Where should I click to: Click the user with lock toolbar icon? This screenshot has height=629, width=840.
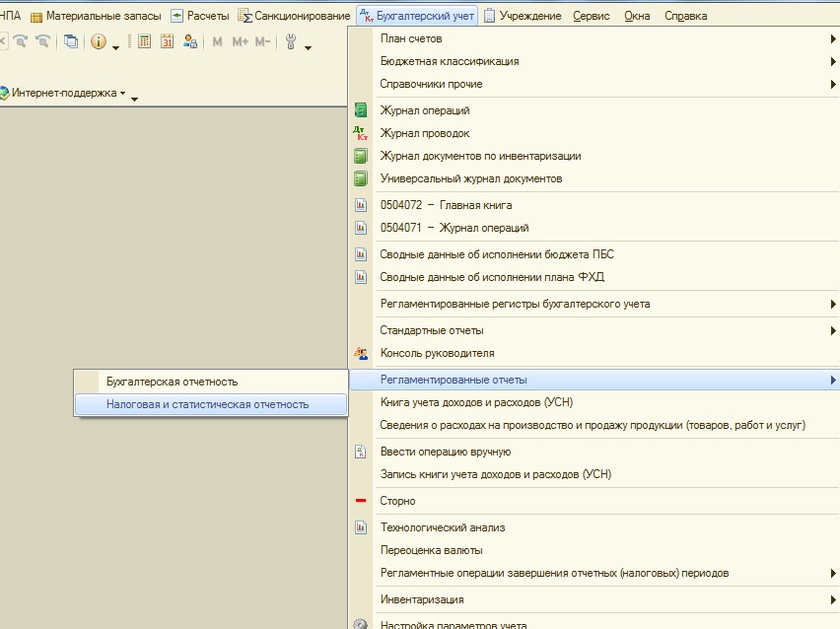point(190,41)
